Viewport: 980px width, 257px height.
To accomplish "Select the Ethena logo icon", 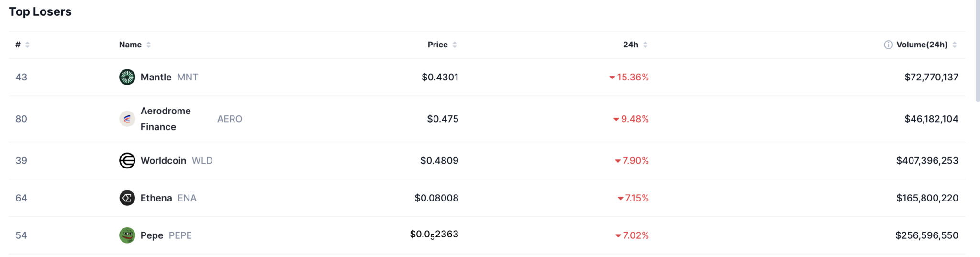I will point(127,198).
